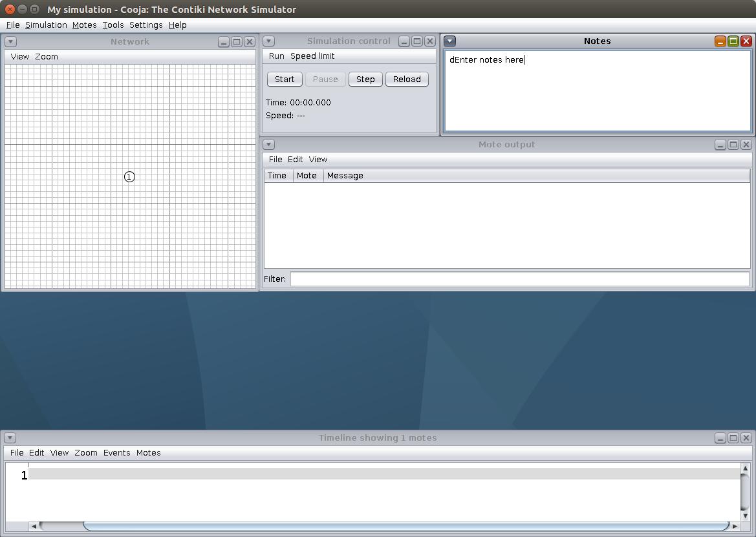Image resolution: width=756 pixels, height=537 pixels.
Task: Close the Mote output window
Action: click(746, 145)
